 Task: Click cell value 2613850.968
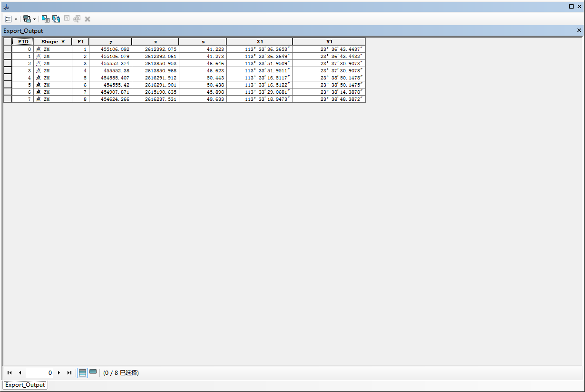click(156, 70)
